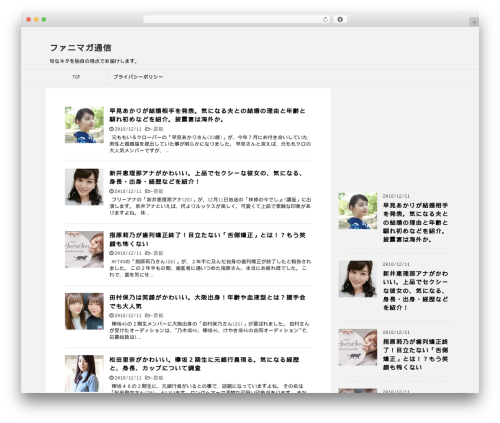Go to the TOP navigation item
Viewport: 500px width, 423px height.
76,77
